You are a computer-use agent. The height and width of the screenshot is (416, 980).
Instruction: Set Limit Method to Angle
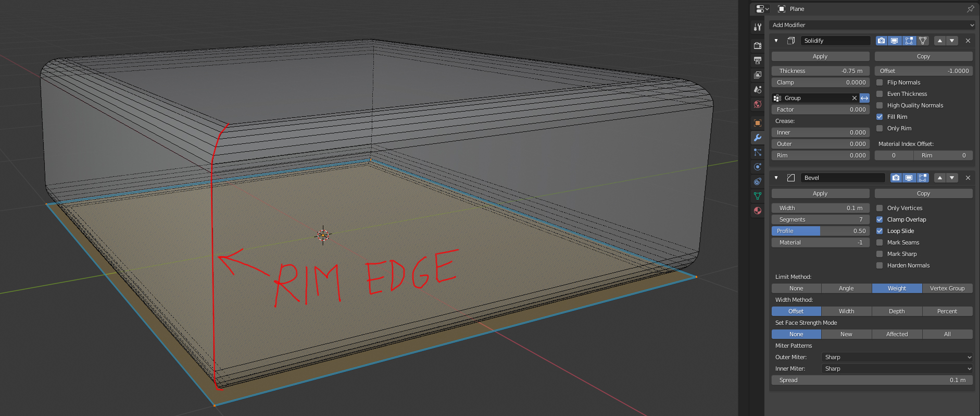pos(846,288)
